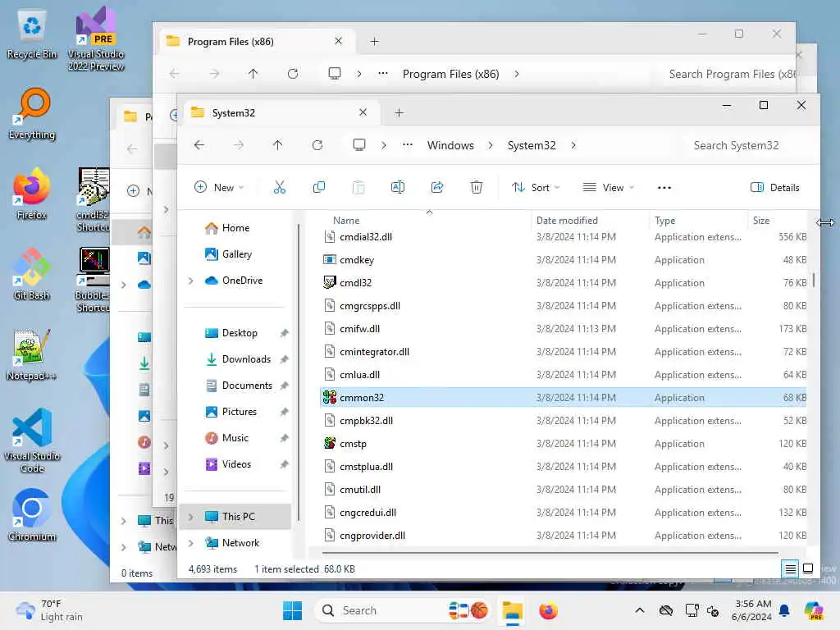840x630 pixels.
Task: Open the New dropdown in System32 toolbar
Action: [219, 188]
